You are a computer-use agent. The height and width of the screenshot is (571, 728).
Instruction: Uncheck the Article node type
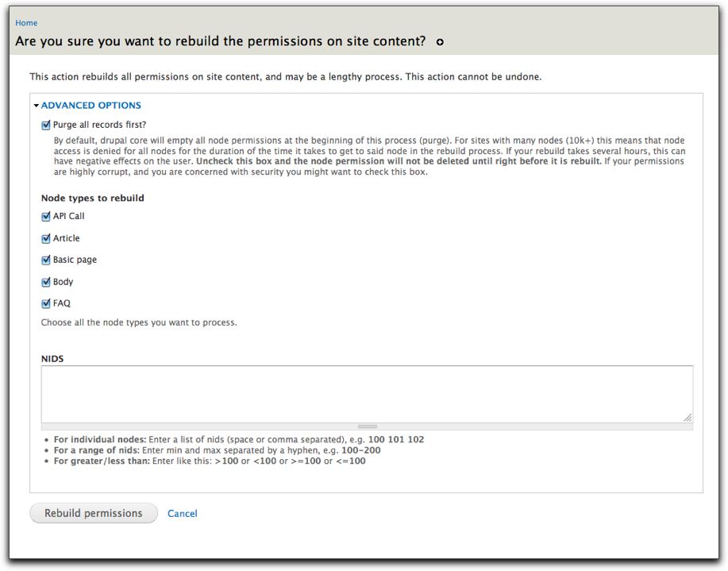[x=45, y=238]
